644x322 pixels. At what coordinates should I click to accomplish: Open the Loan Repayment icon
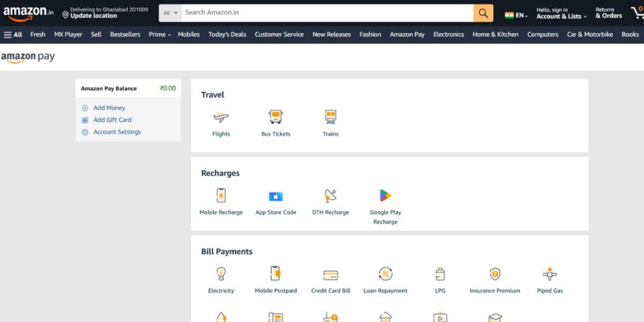[x=386, y=274]
